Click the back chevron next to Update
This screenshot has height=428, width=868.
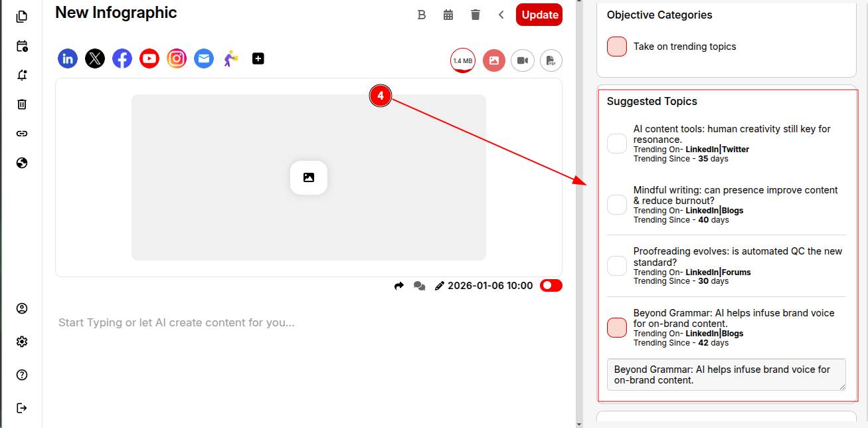[x=501, y=15]
